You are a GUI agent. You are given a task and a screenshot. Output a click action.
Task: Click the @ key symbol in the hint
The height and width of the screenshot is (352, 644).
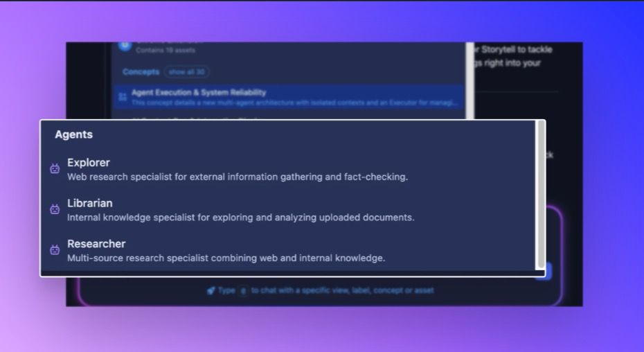tap(243, 291)
